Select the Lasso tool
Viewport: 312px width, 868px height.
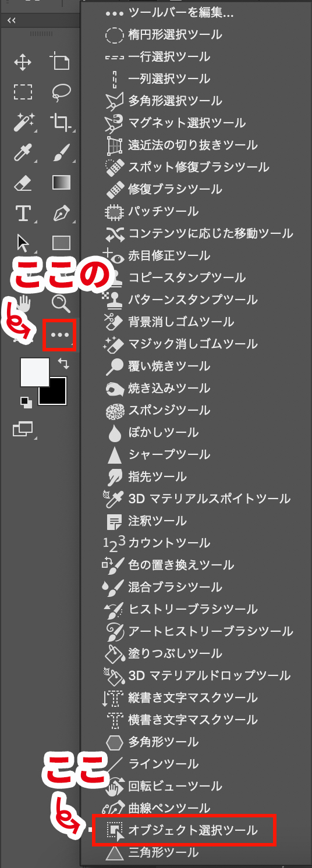coord(61,92)
